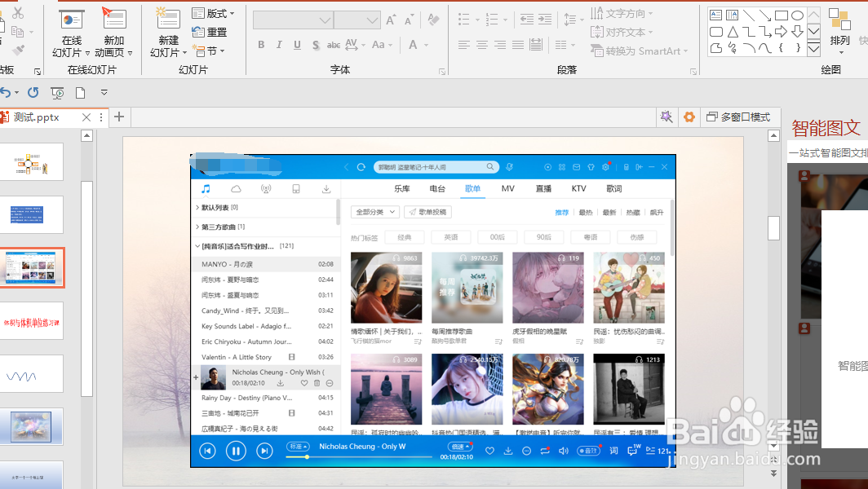Screen dimensions: 868x489
Task: Open a new document tab with plus
Action: click(119, 117)
